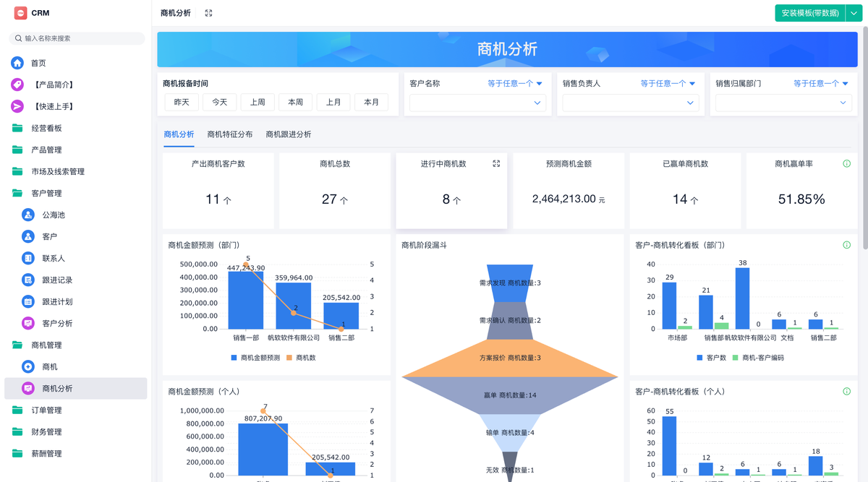The width and height of the screenshot is (868, 482).
Task: Click the 薪酬管理 folder icon
Action: tap(17, 453)
